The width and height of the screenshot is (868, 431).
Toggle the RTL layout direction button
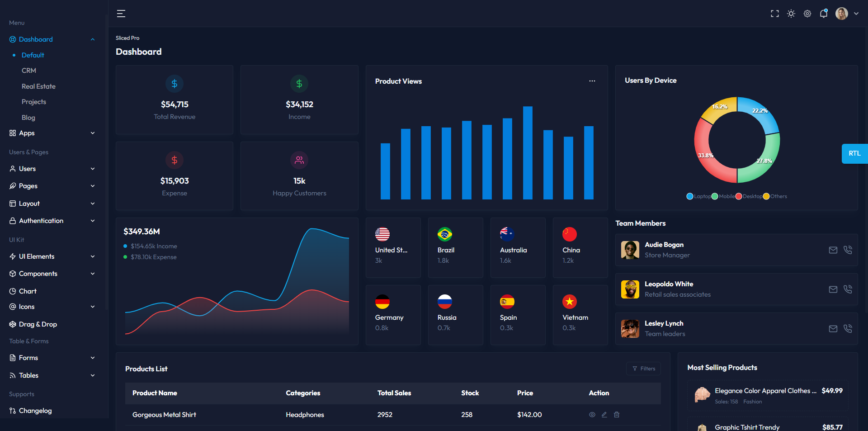point(854,154)
